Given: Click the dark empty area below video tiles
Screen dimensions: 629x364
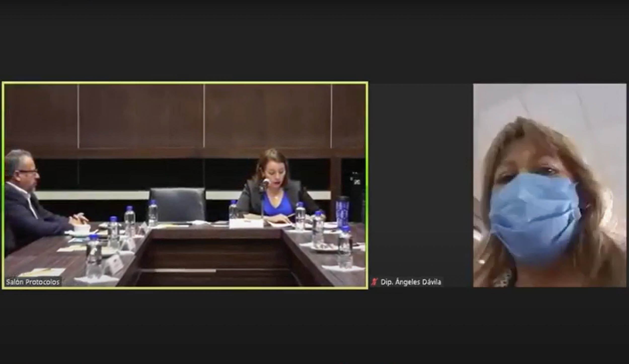Looking at the screenshot, I should pos(315,327).
